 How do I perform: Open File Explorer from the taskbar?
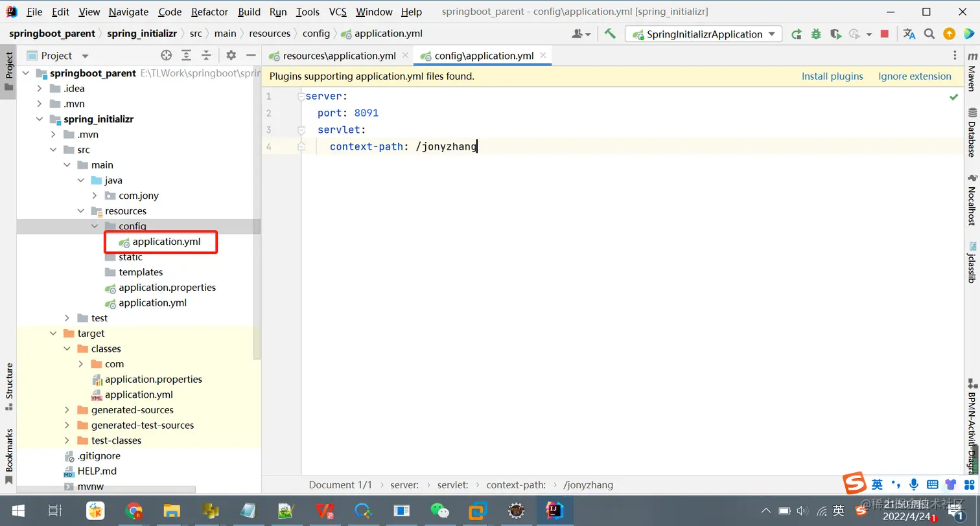pos(172,510)
